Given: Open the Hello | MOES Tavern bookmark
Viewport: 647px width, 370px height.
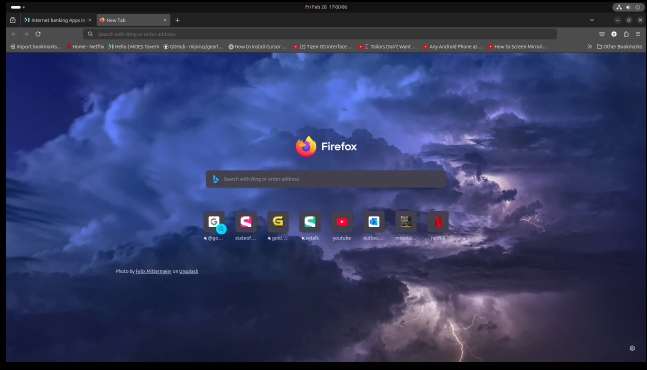Looking at the screenshot, I should pyautogui.click(x=133, y=47).
